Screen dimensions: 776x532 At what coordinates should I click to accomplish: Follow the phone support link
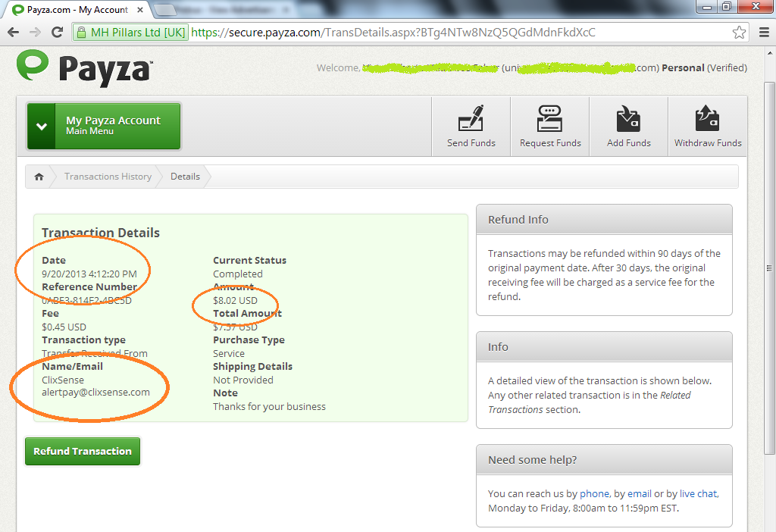[594, 493]
